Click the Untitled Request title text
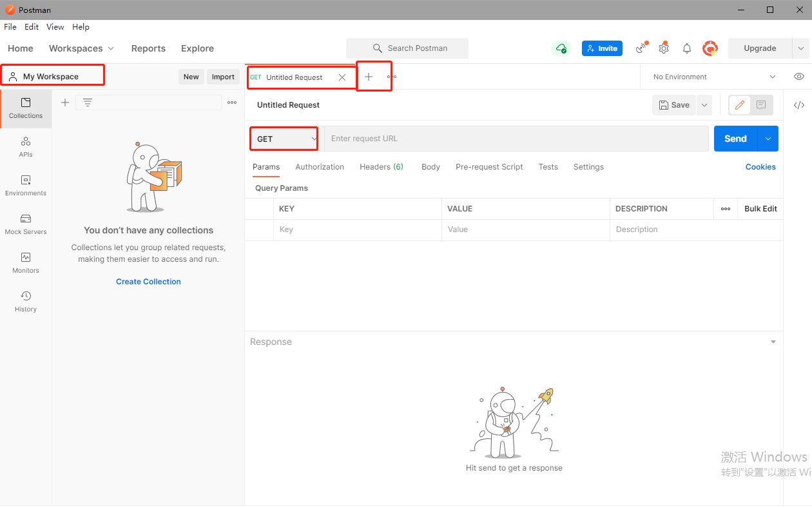Image resolution: width=812 pixels, height=508 pixels. [288, 105]
